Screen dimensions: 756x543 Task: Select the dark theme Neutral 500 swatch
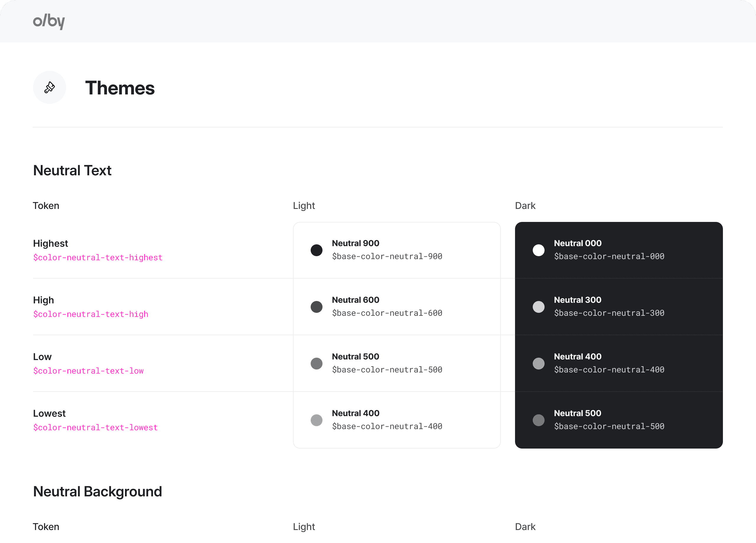(538, 420)
